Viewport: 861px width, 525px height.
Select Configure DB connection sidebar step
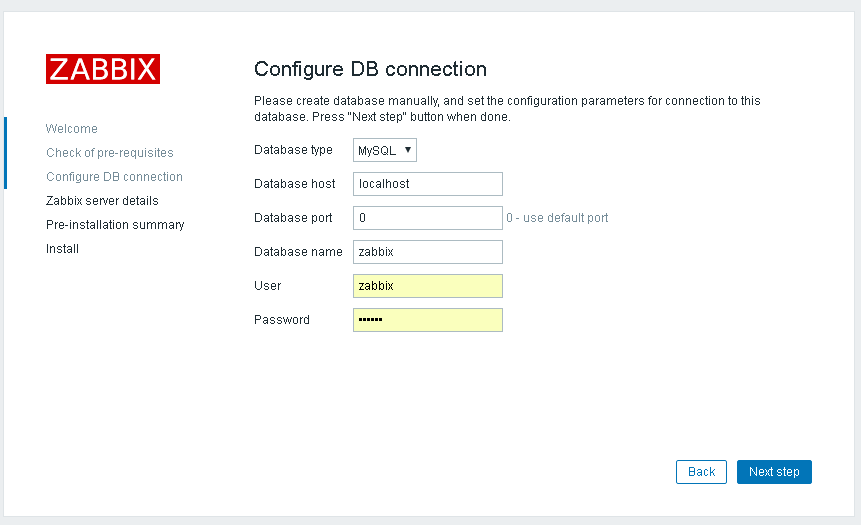click(114, 177)
